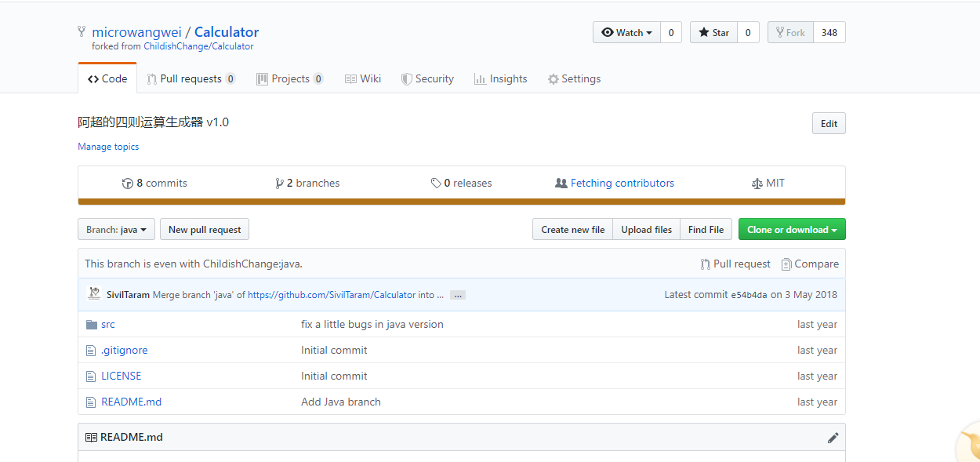Click the pencil icon to edit README.md
Image resolution: width=980 pixels, height=462 pixels.
833,438
